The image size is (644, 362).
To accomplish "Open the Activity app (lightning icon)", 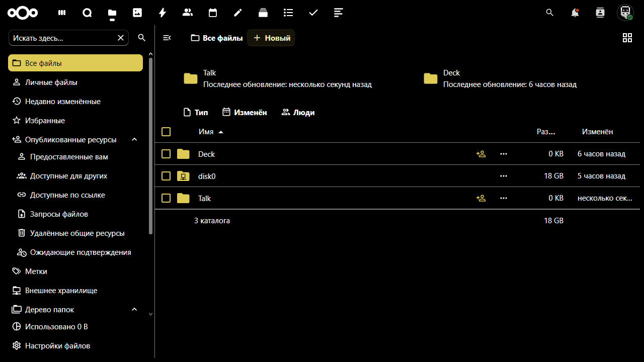I will point(162,13).
